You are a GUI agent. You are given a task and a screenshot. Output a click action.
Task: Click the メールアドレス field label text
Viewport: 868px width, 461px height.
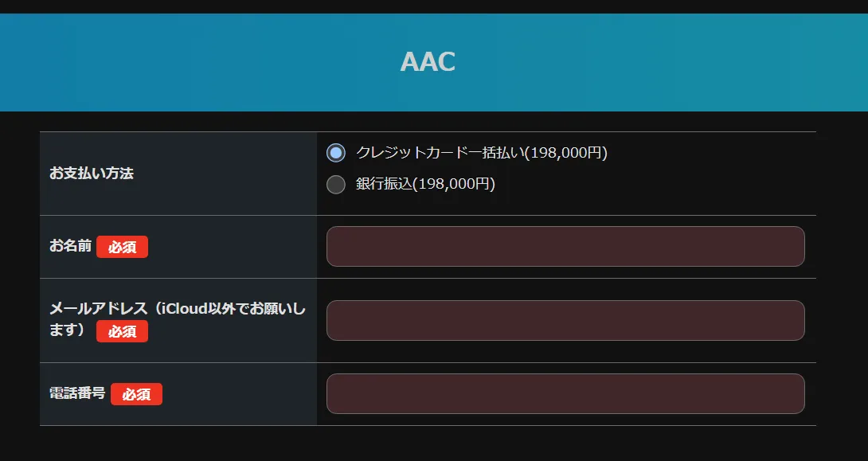tap(99, 309)
